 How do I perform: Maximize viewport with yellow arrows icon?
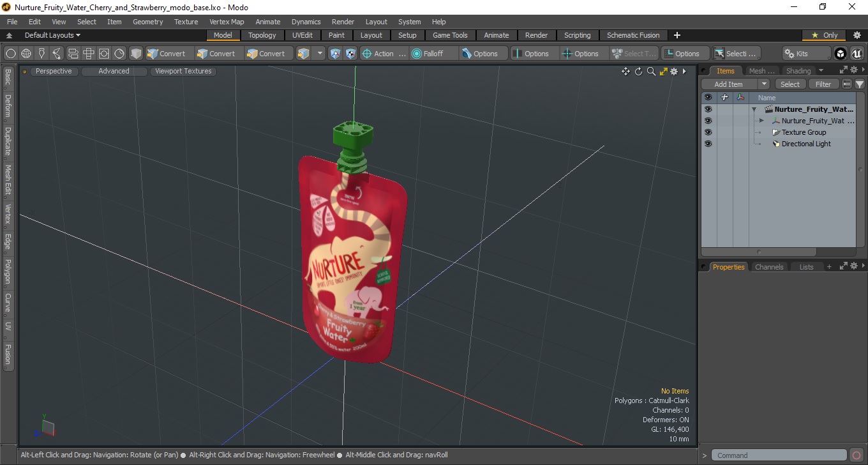(x=663, y=72)
